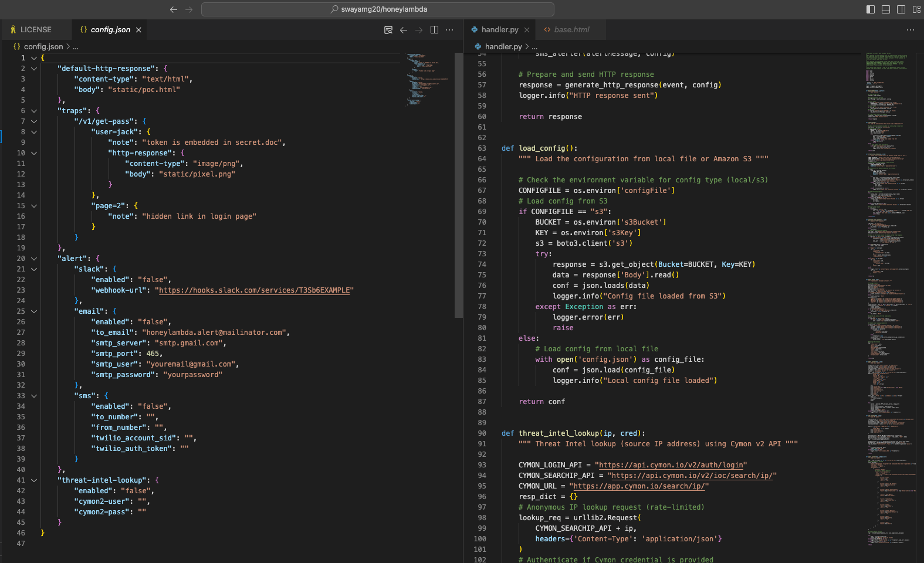This screenshot has height=563, width=924.
Task: Click the "smtp_password" key text
Action: [x=123, y=375]
